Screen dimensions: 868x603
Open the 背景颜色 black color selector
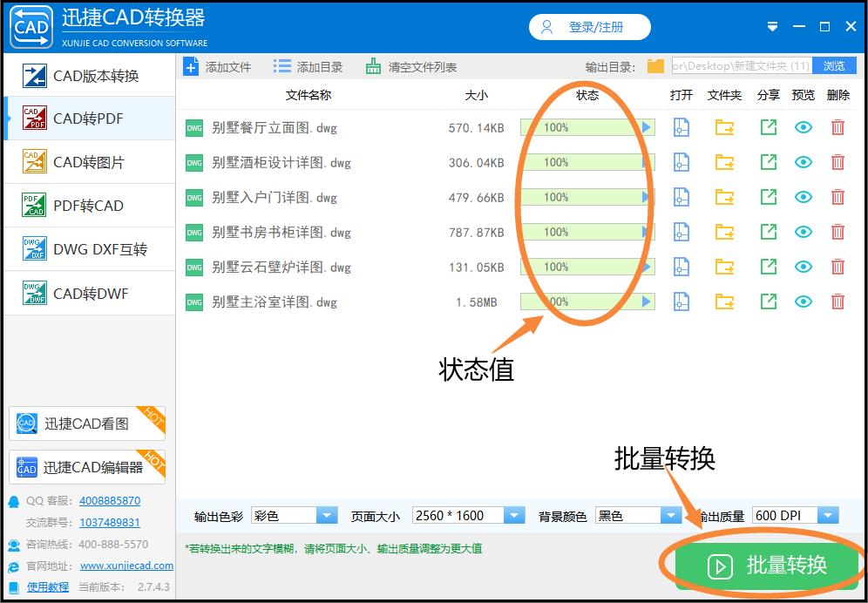coord(670,514)
